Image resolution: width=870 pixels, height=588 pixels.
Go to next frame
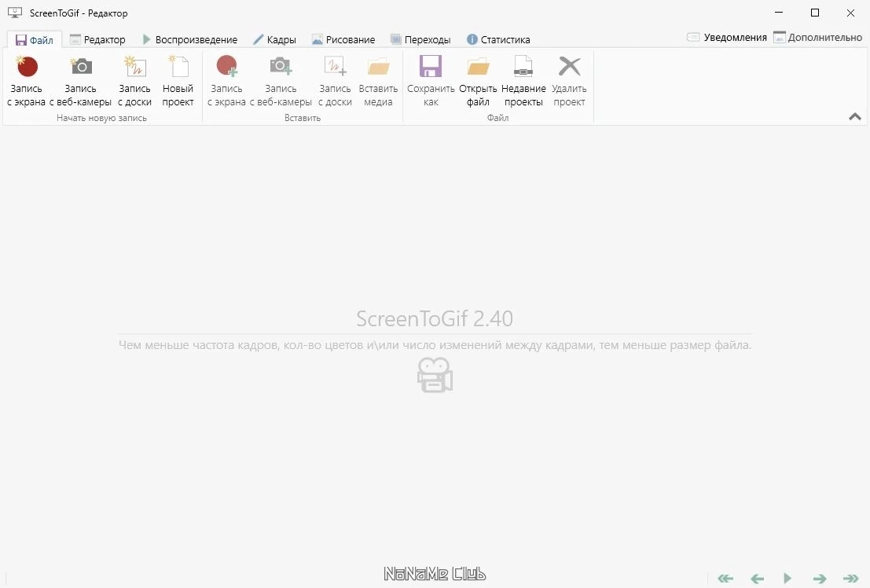tap(820, 579)
